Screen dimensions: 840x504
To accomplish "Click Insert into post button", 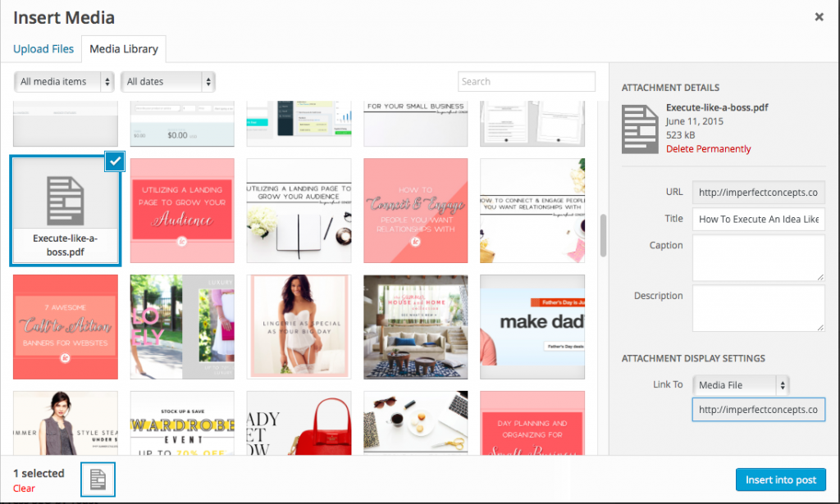I will pyautogui.click(x=781, y=480).
